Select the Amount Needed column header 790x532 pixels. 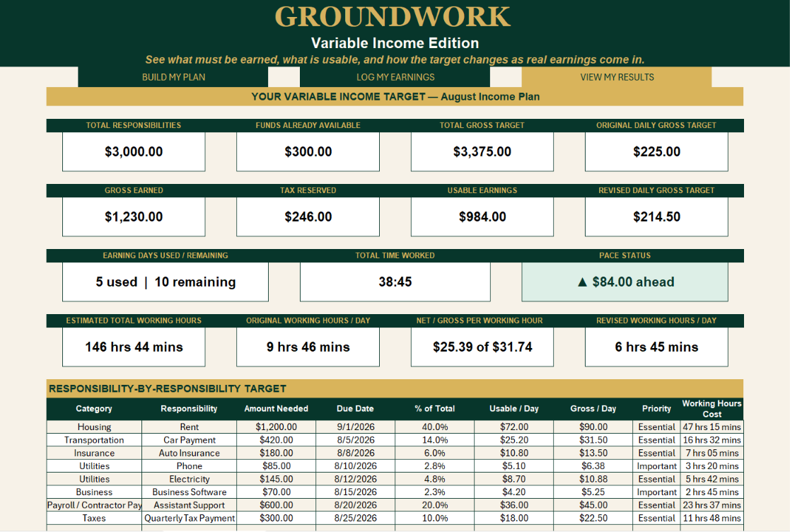click(276, 409)
